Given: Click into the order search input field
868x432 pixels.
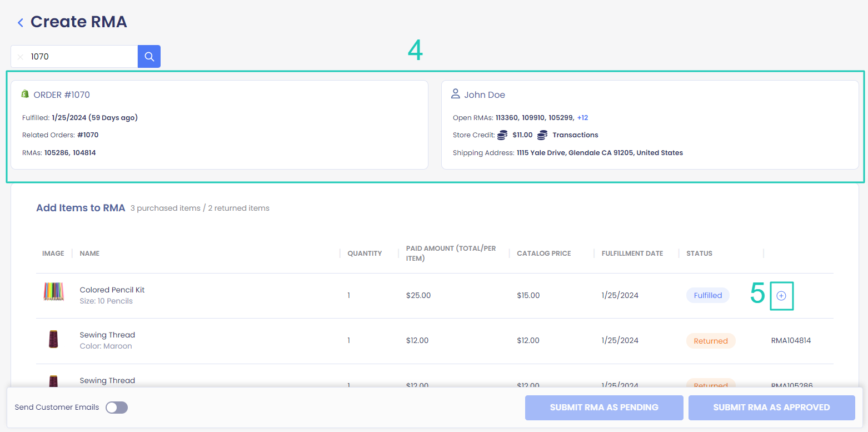Looking at the screenshot, I should coord(81,57).
